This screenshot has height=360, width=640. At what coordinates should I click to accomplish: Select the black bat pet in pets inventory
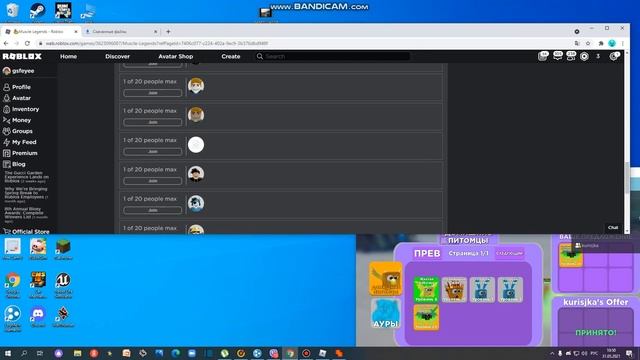tap(426, 317)
